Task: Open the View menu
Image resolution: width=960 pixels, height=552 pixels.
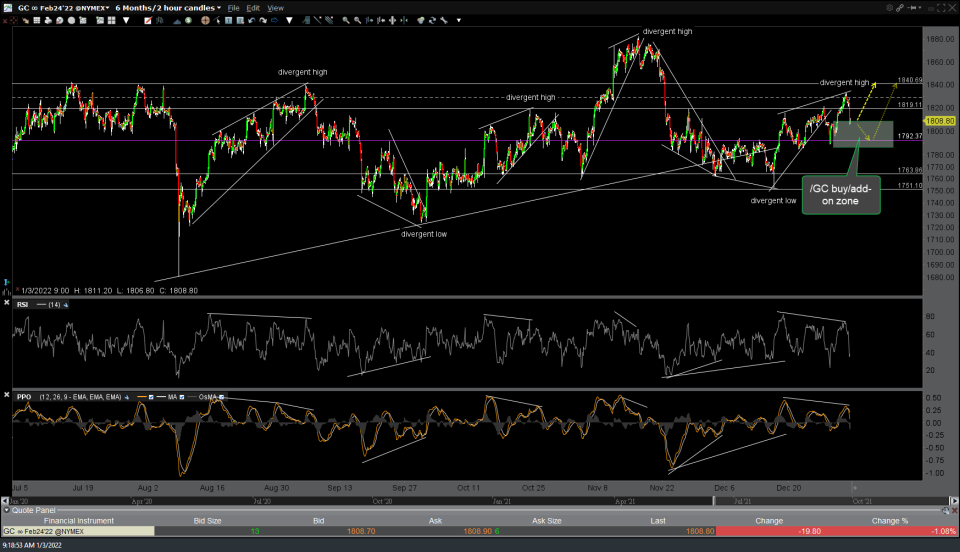Action: click(x=275, y=8)
